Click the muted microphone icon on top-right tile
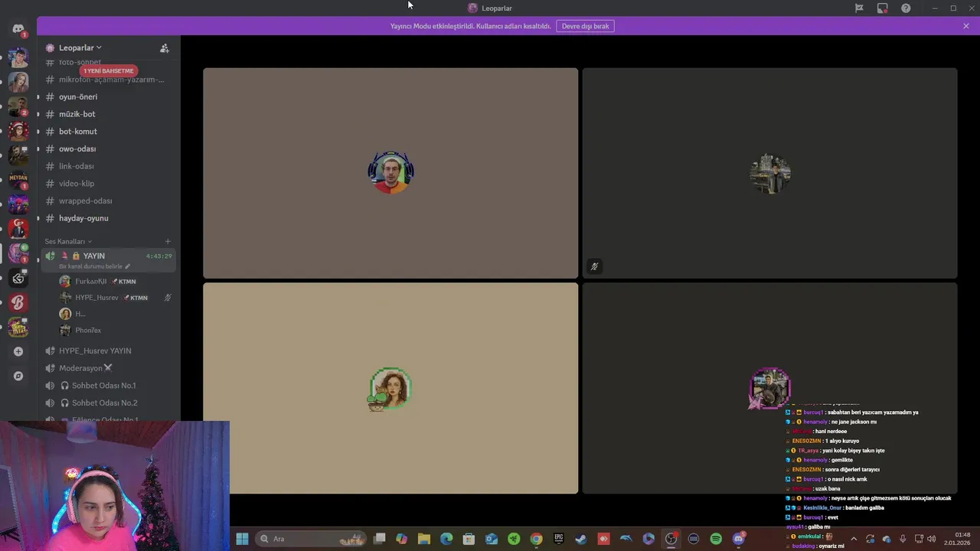The height and width of the screenshot is (551, 980). tap(594, 266)
